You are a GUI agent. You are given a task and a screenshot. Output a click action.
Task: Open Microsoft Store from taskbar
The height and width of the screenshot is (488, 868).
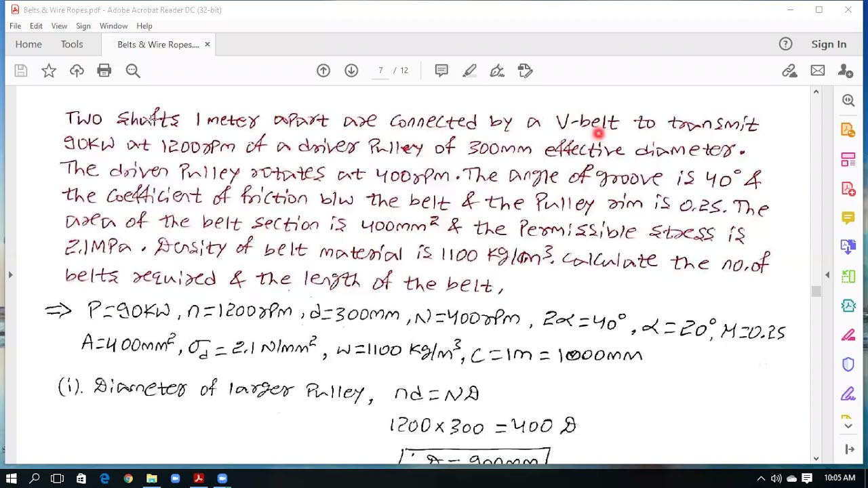[81, 479]
